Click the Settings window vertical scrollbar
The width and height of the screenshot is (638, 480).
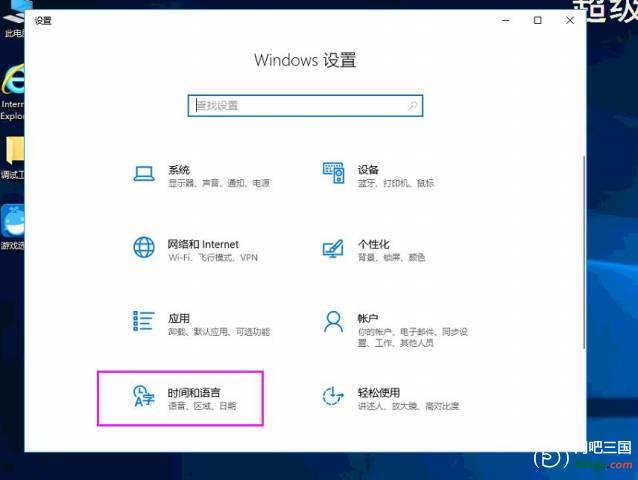(584, 251)
